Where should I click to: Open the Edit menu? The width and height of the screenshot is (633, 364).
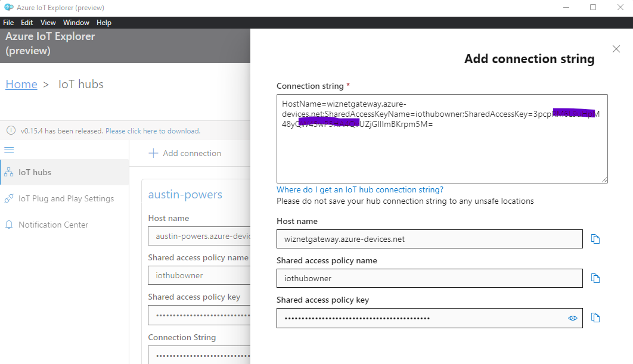click(27, 23)
